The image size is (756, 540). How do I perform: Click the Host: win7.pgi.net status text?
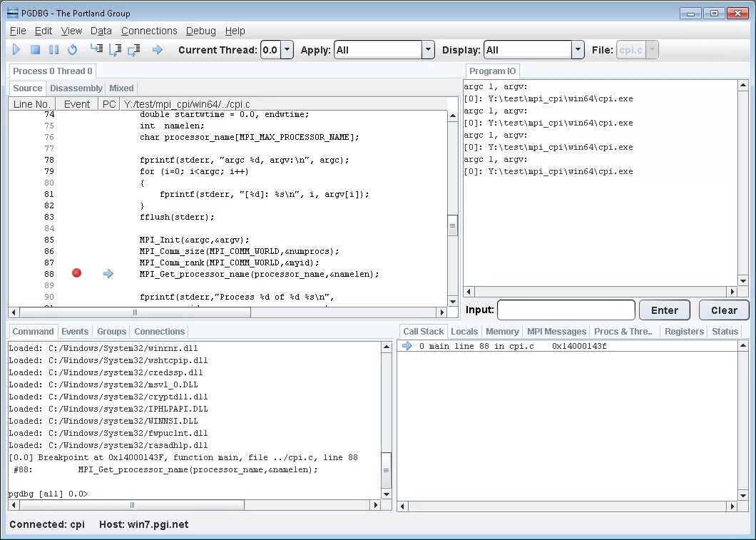pos(143,524)
